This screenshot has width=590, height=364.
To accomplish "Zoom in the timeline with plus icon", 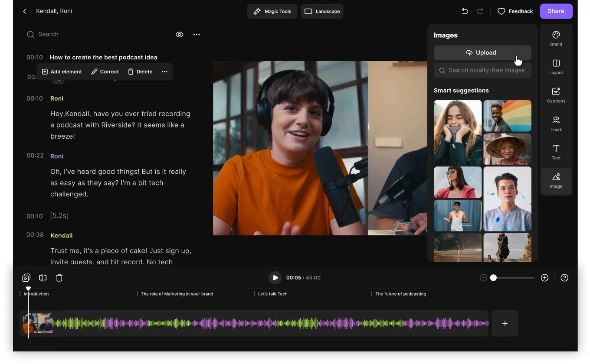I will [545, 278].
